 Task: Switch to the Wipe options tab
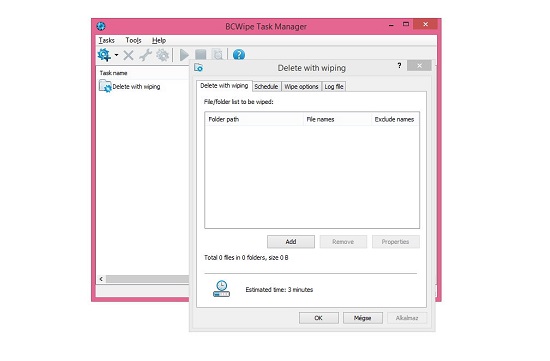(301, 86)
